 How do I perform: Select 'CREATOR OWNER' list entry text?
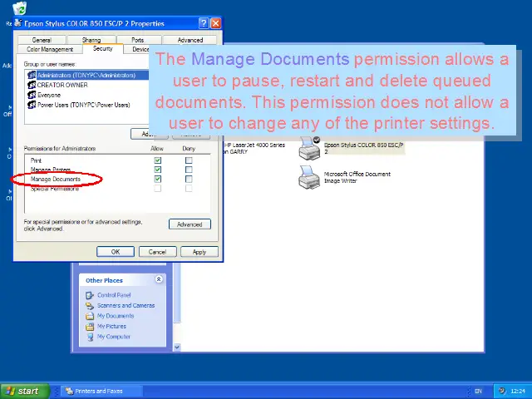click(x=62, y=85)
